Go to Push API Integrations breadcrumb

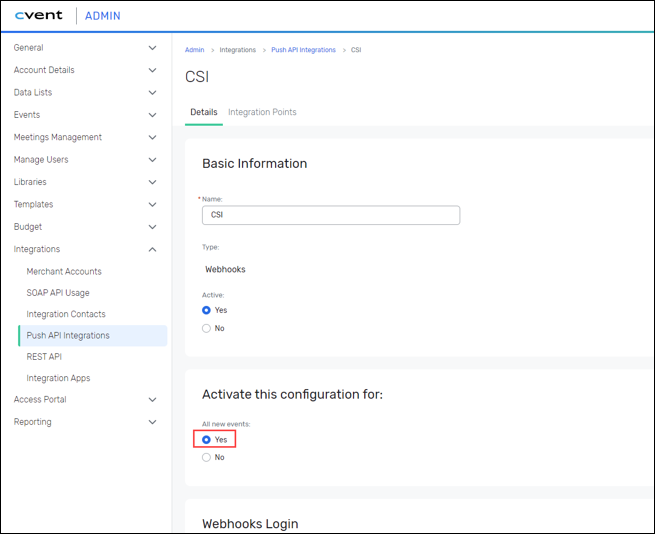305,50
